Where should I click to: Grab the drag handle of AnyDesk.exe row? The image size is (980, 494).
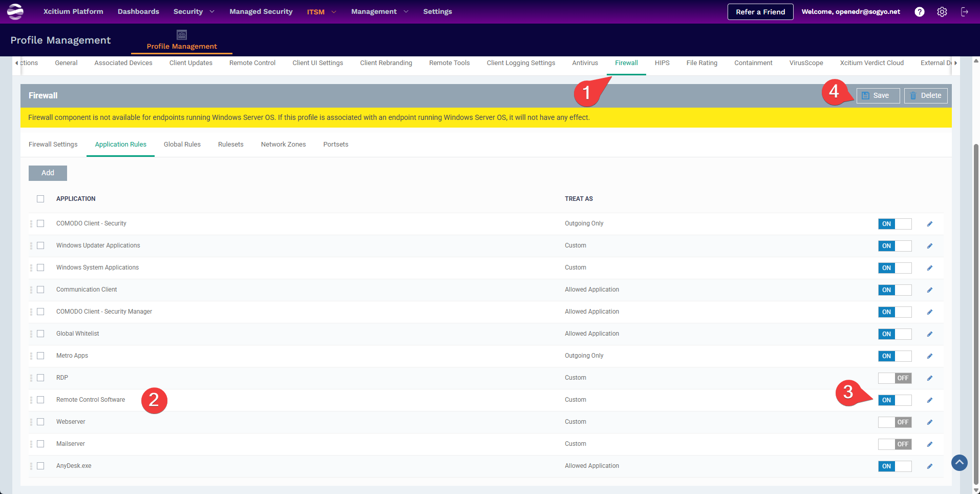[31, 466]
